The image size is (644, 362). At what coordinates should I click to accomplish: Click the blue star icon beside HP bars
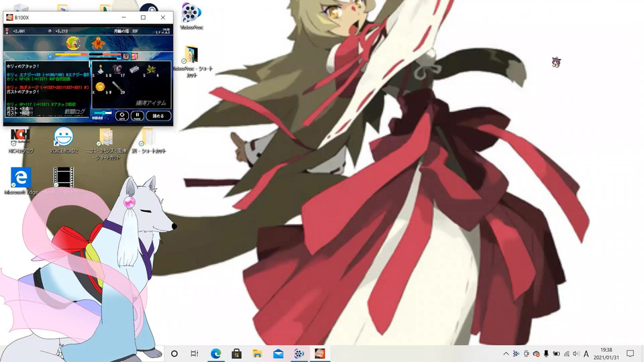point(50,56)
